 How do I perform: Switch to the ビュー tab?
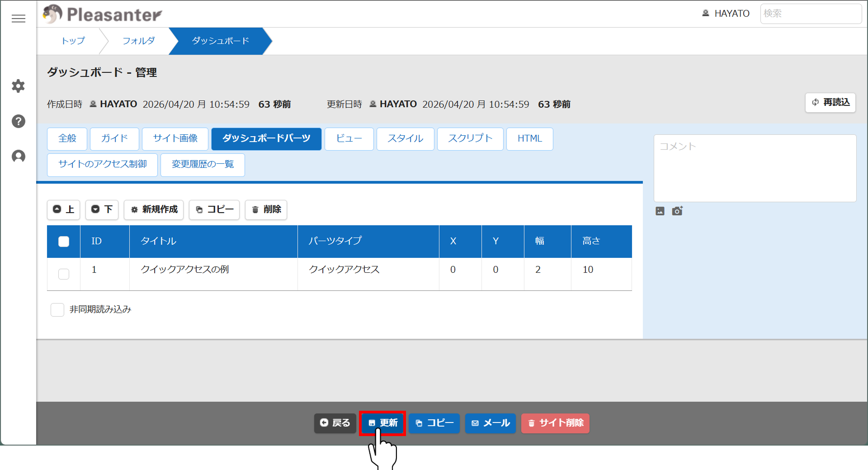point(349,138)
